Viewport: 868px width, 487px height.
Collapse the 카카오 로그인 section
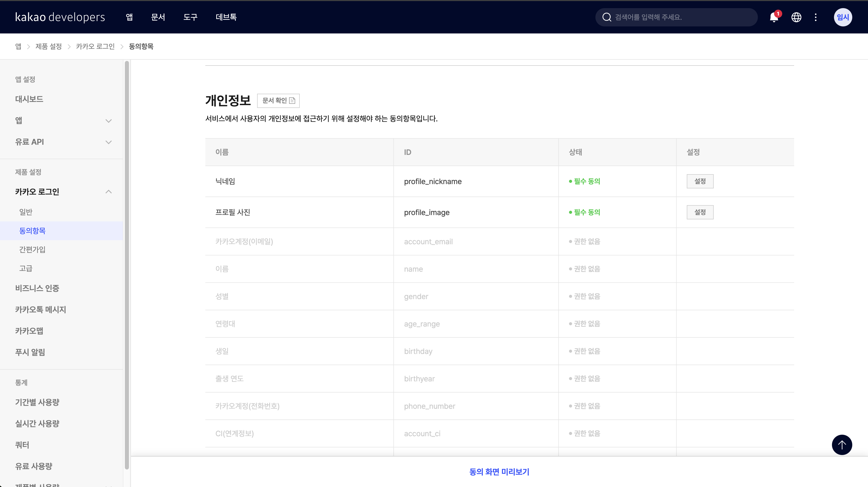109,192
